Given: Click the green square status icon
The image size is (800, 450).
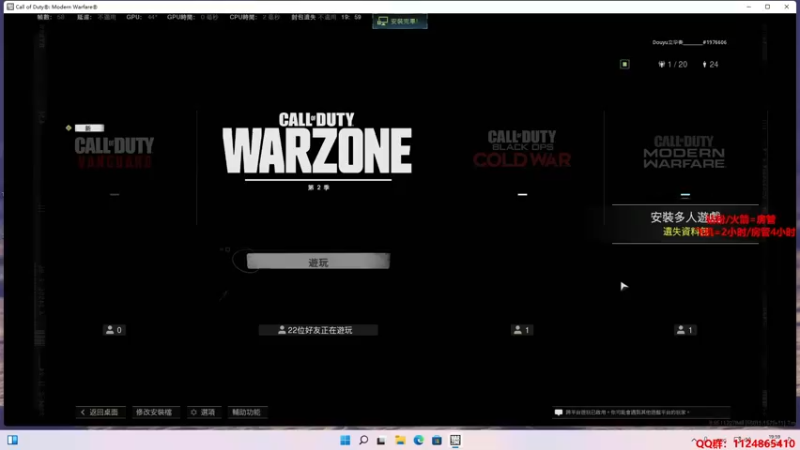Looking at the screenshot, I should (x=624, y=64).
